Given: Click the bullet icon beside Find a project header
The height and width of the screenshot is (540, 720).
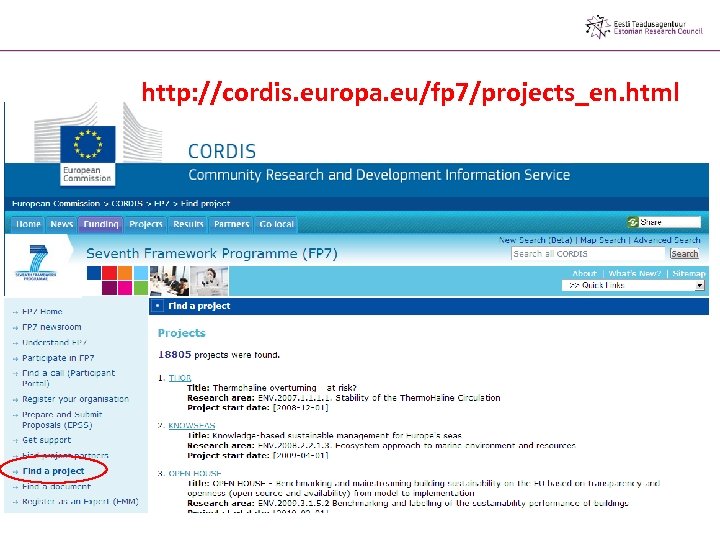Looking at the screenshot, I should click(x=157, y=306).
